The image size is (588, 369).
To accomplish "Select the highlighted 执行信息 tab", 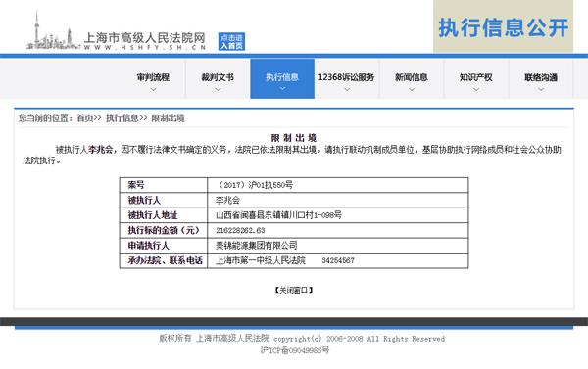I will click(282, 78).
